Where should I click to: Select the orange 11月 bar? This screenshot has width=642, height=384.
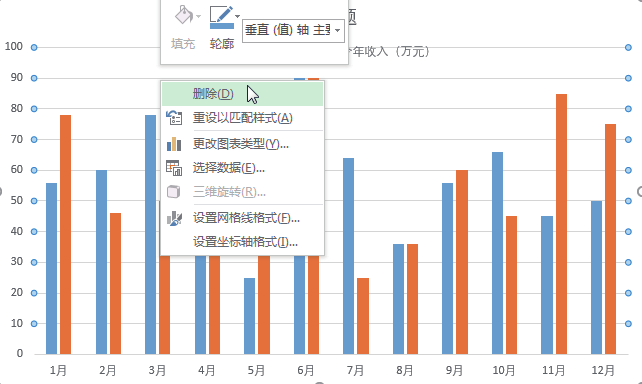point(561,224)
